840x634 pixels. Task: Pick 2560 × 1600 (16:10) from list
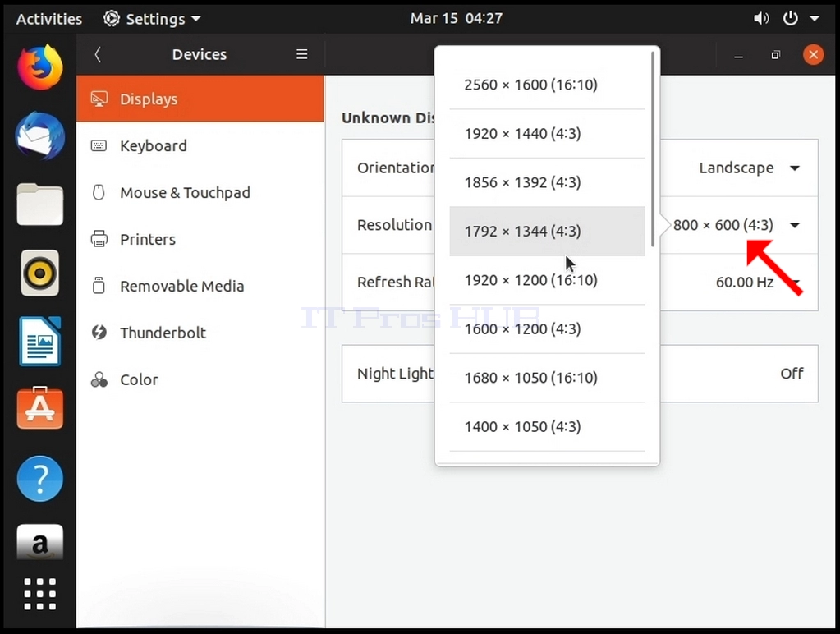[547, 85]
